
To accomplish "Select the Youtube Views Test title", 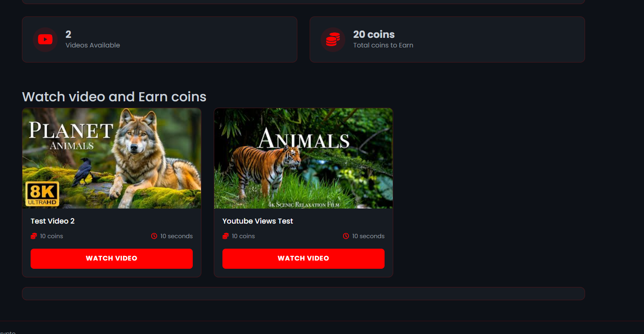I will coord(258,221).
